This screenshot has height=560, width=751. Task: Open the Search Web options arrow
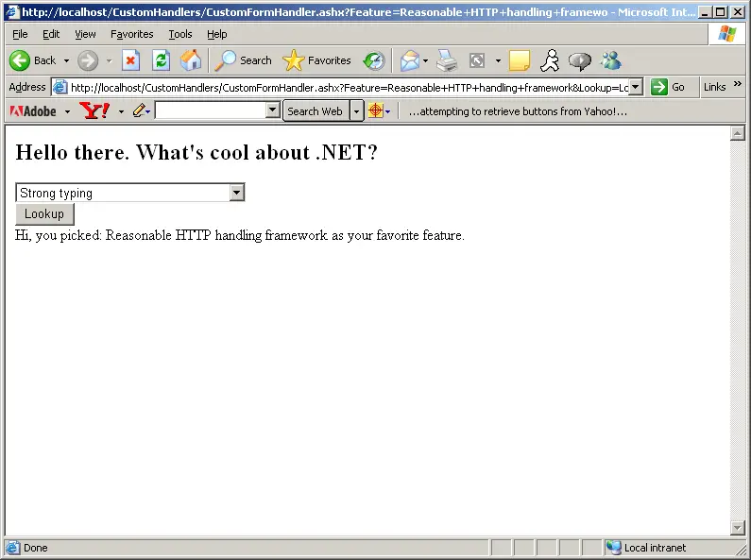356,111
